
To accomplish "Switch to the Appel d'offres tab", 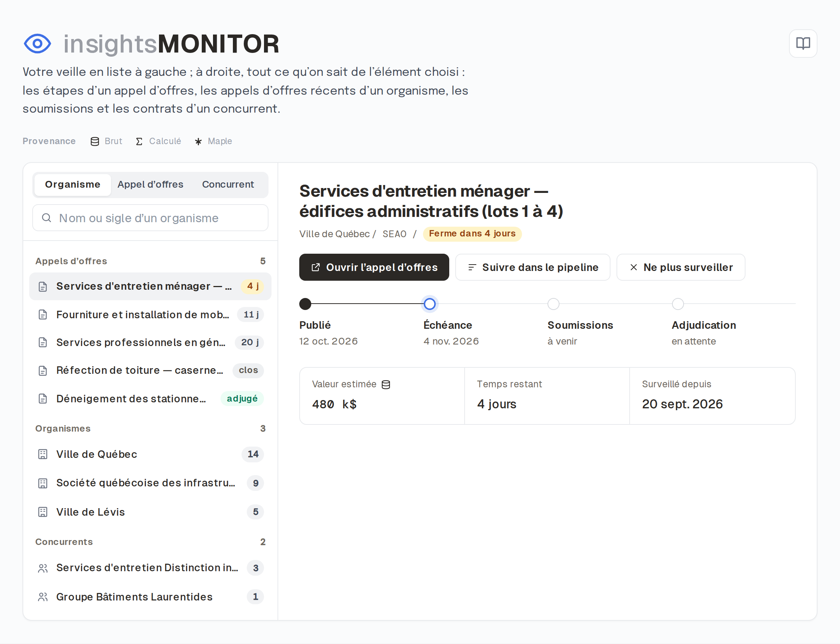I will click(x=150, y=185).
